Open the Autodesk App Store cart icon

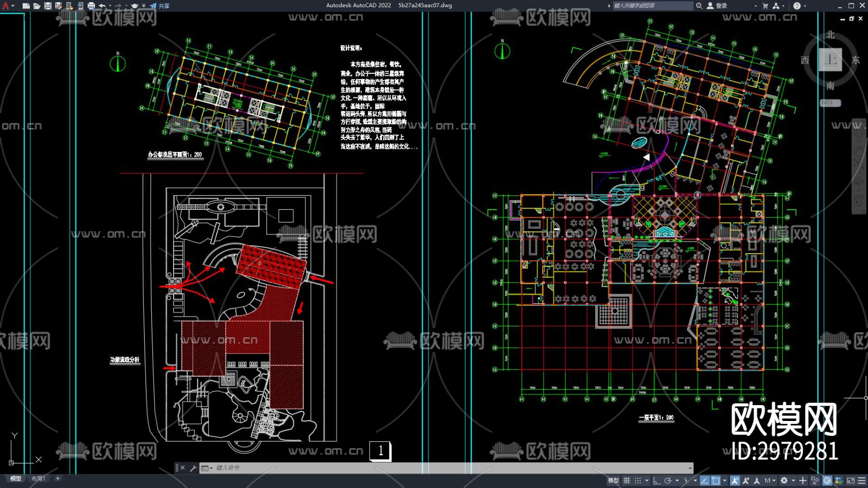[765, 6]
